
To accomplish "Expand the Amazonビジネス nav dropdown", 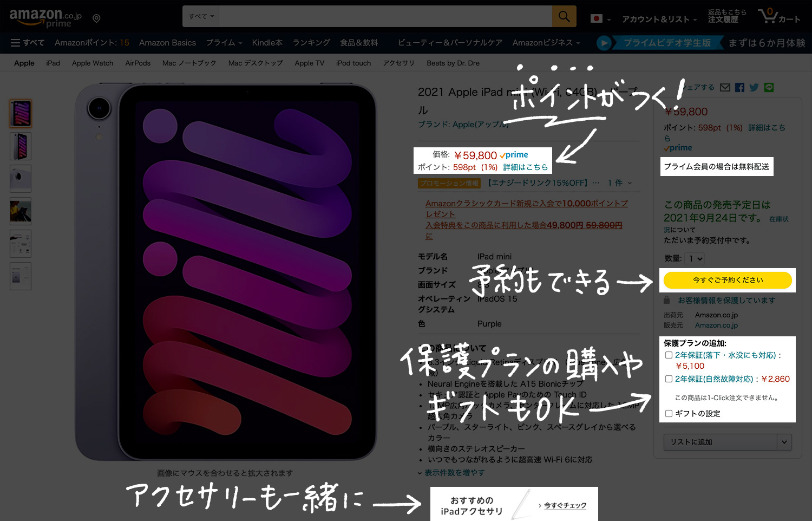I will point(546,42).
